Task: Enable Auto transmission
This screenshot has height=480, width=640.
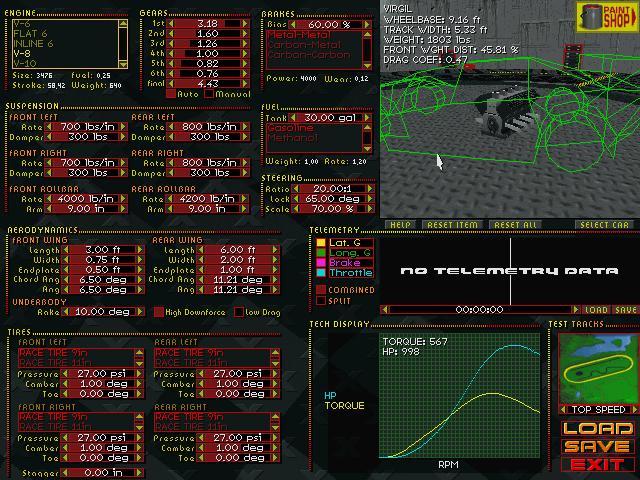Action: click(x=171, y=94)
